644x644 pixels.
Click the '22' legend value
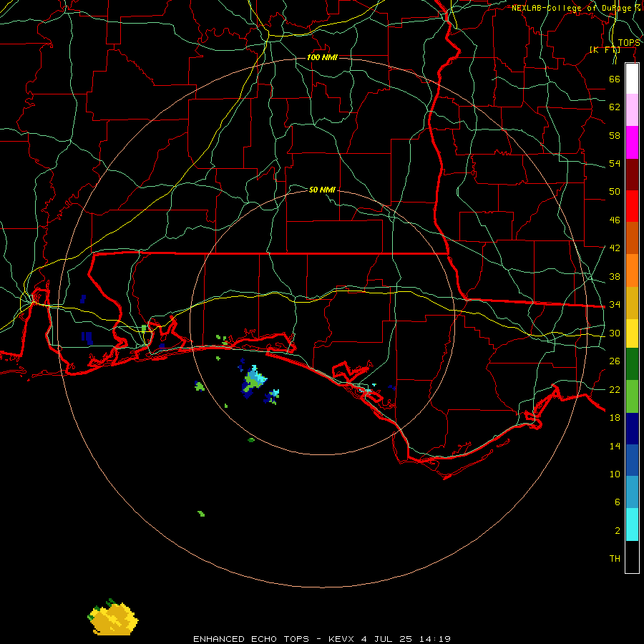[615, 389]
